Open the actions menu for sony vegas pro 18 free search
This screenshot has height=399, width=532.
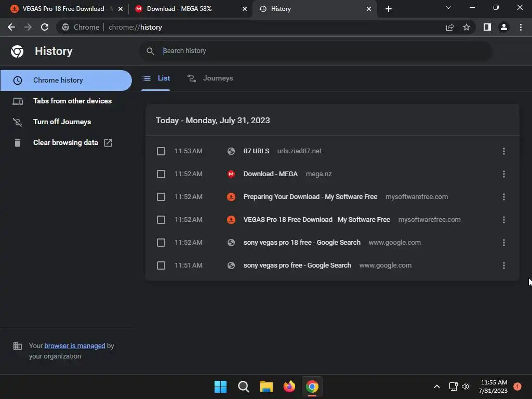(504, 243)
